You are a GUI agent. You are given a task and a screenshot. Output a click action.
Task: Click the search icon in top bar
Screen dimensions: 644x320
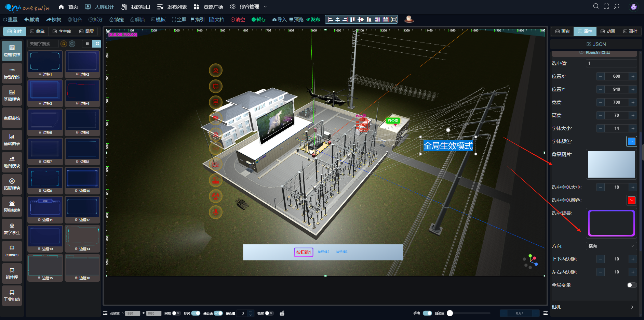coord(596,6)
